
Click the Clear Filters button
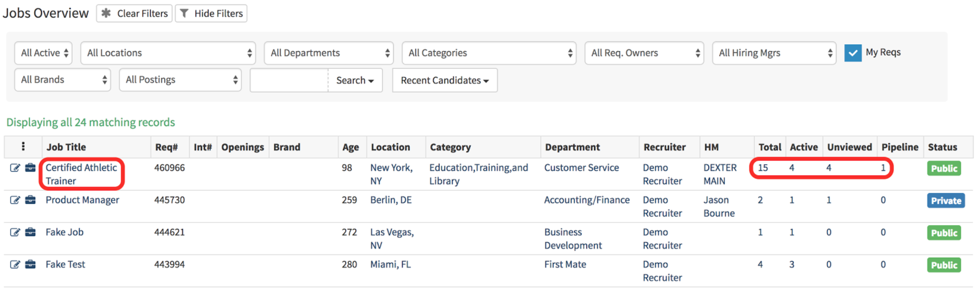134,14
